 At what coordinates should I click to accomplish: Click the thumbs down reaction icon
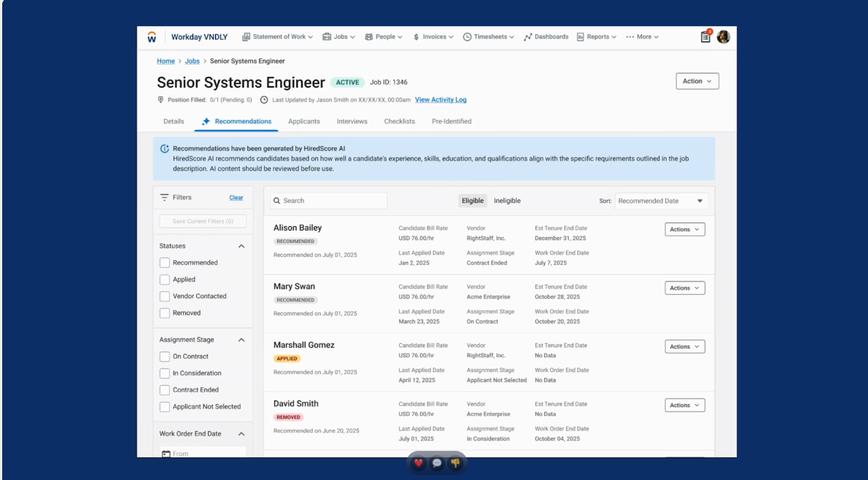click(455, 462)
